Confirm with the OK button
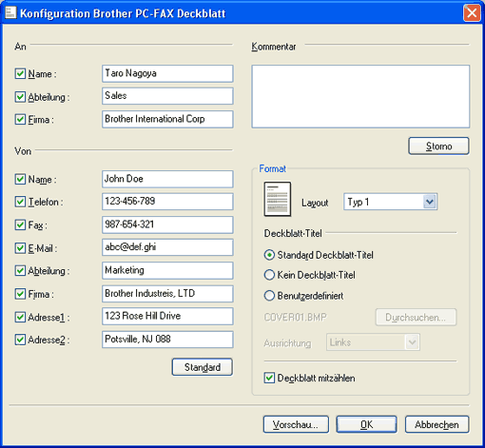Screen dimensions: 485x448 point(366,424)
